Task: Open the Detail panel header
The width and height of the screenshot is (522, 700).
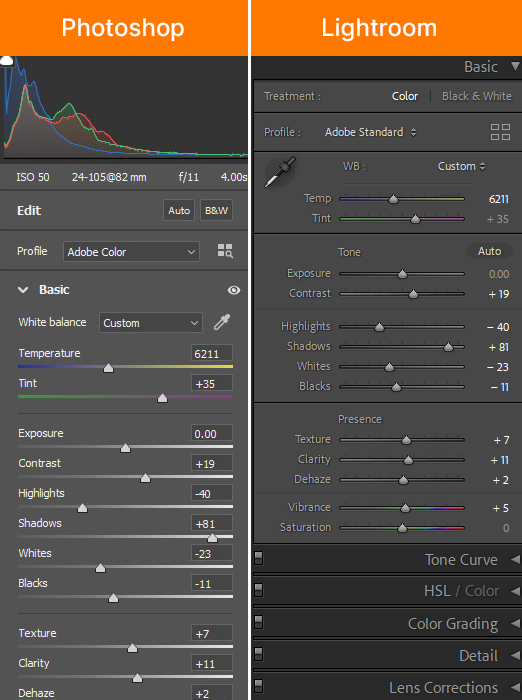Action: point(478,656)
